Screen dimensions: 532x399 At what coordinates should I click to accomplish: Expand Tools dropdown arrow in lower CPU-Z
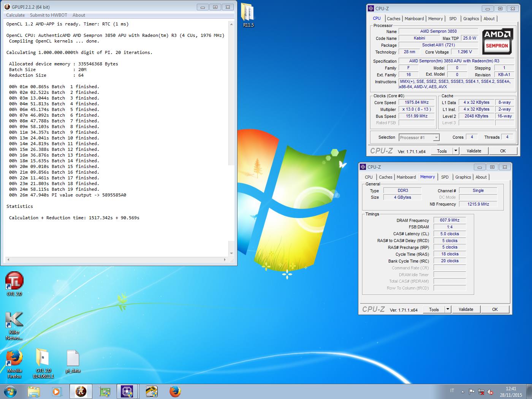point(448,309)
